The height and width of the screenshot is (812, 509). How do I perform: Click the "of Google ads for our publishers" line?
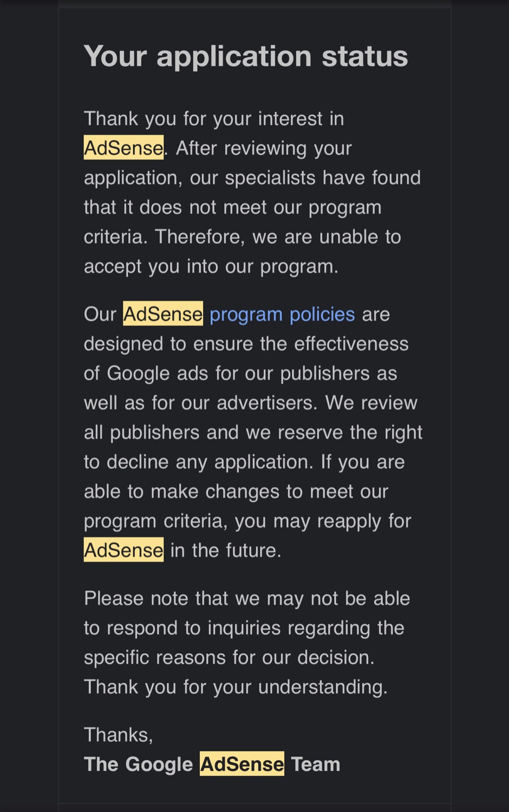240,373
